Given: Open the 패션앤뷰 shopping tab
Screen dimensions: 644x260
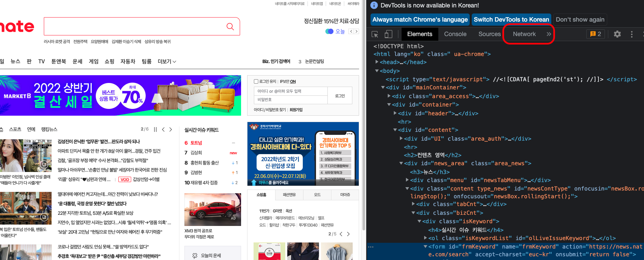Looking at the screenshot, I should click(x=289, y=195).
